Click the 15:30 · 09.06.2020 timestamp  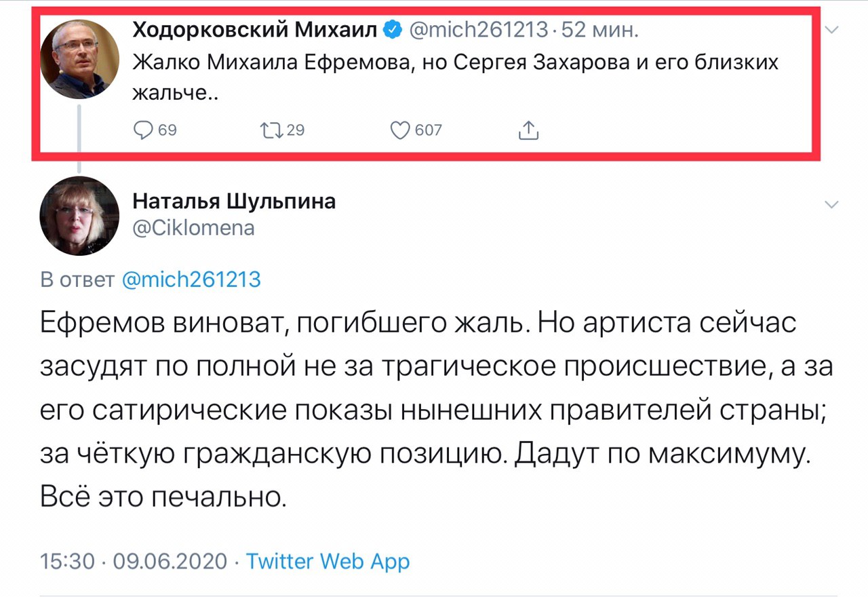tap(134, 562)
